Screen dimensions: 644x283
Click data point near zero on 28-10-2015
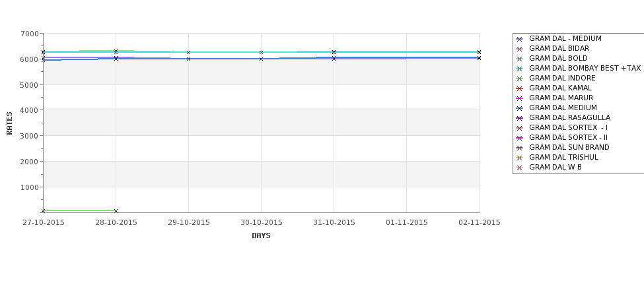[x=116, y=211]
